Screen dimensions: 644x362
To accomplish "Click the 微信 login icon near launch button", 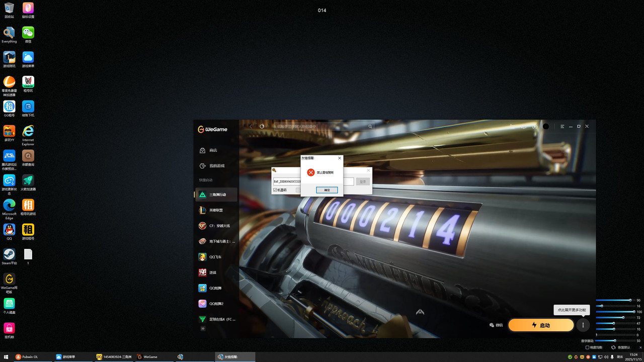I will coord(496,325).
